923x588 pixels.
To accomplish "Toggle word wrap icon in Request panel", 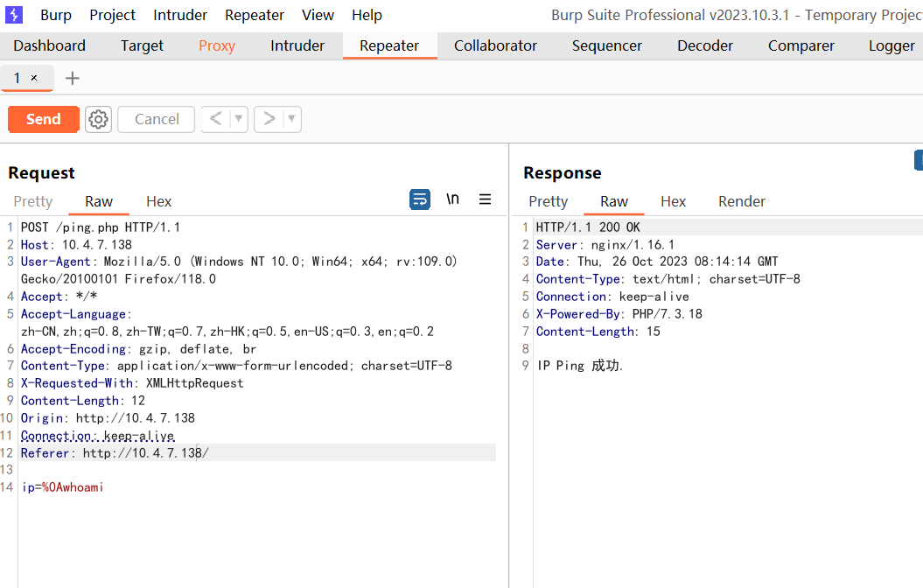I will [420, 199].
